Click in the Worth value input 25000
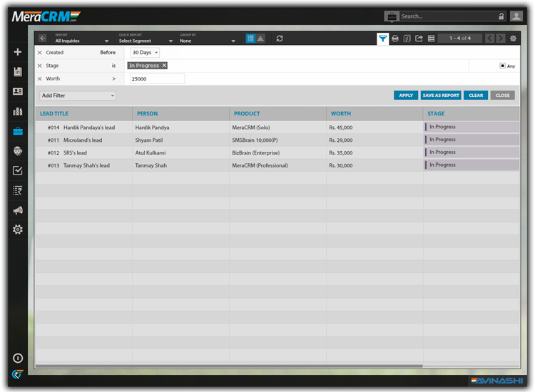This screenshot has height=392, width=535. (x=158, y=78)
